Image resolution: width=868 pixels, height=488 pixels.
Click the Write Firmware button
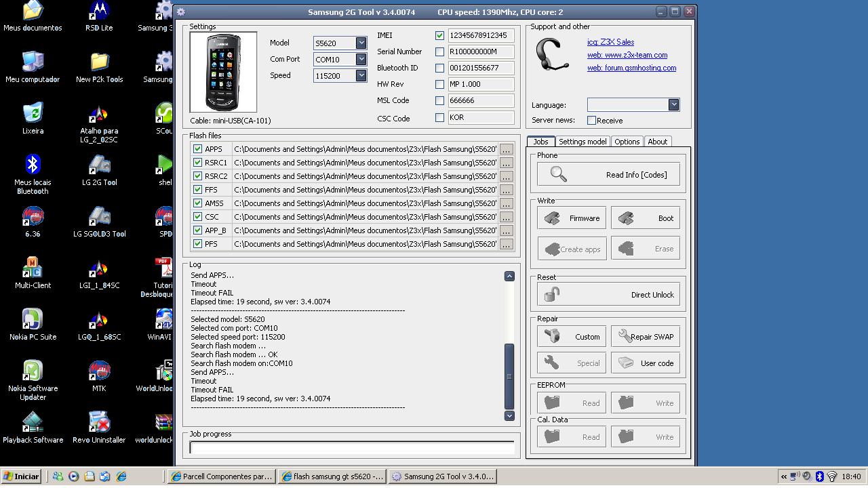click(572, 218)
